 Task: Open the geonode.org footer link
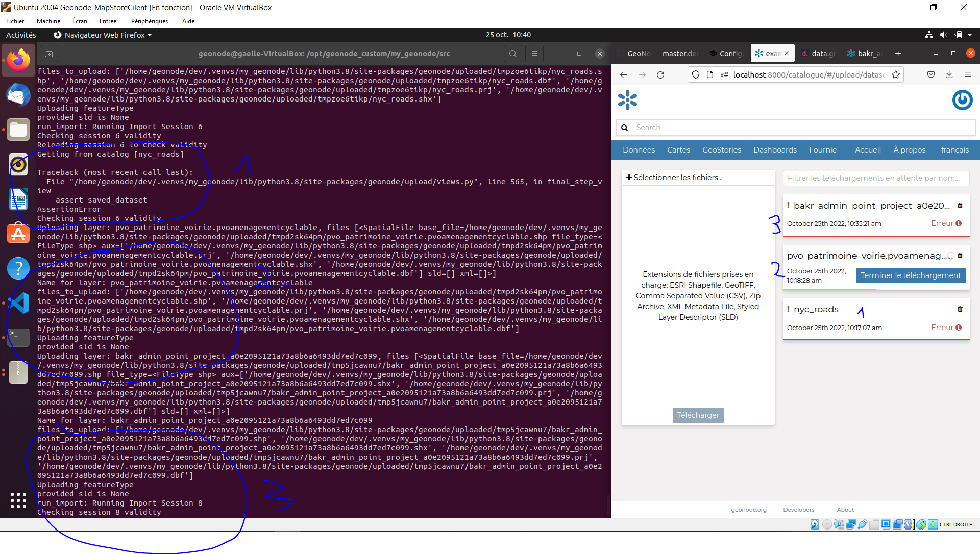point(749,510)
